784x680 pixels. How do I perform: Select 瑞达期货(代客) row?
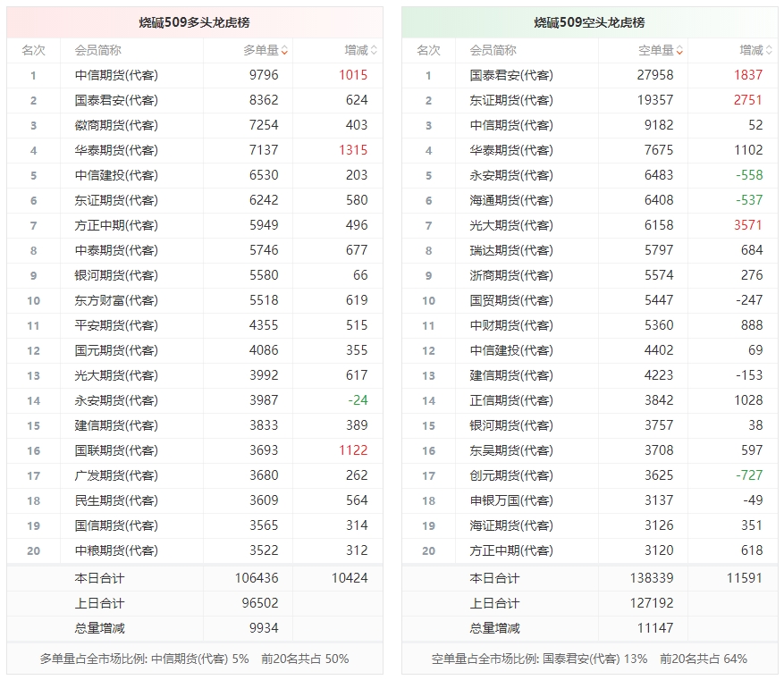[590, 250]
